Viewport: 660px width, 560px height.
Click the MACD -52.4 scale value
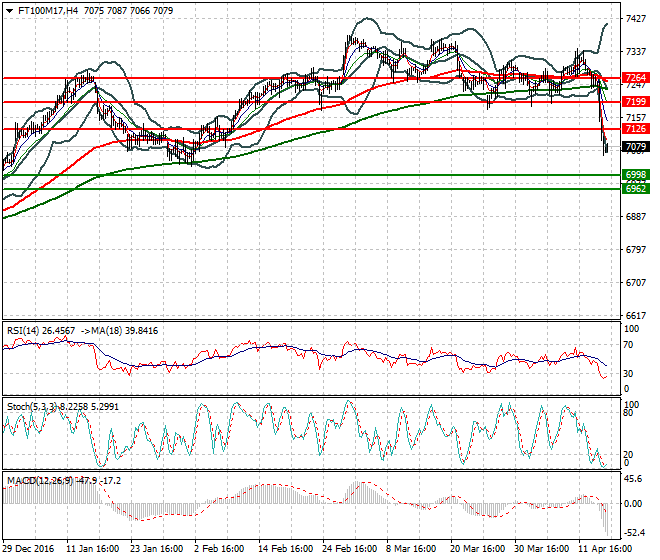(633, 533)
